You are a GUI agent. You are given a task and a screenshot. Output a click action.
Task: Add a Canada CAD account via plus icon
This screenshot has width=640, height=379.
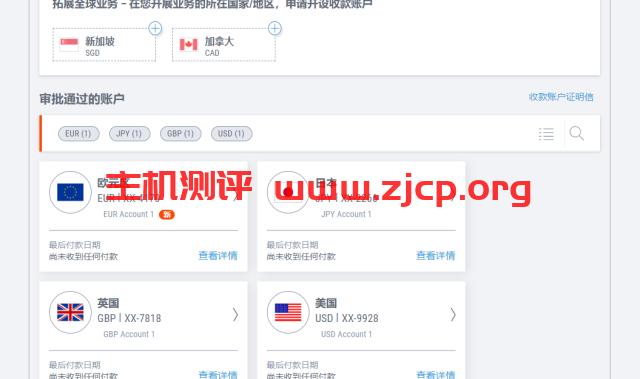tap(275, 28)
